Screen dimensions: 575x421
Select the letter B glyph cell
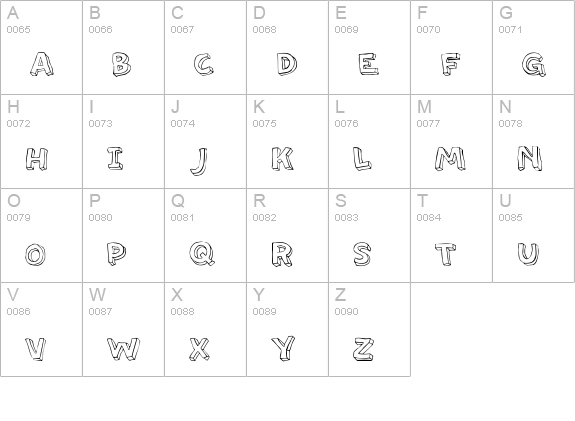click(124, 47)
